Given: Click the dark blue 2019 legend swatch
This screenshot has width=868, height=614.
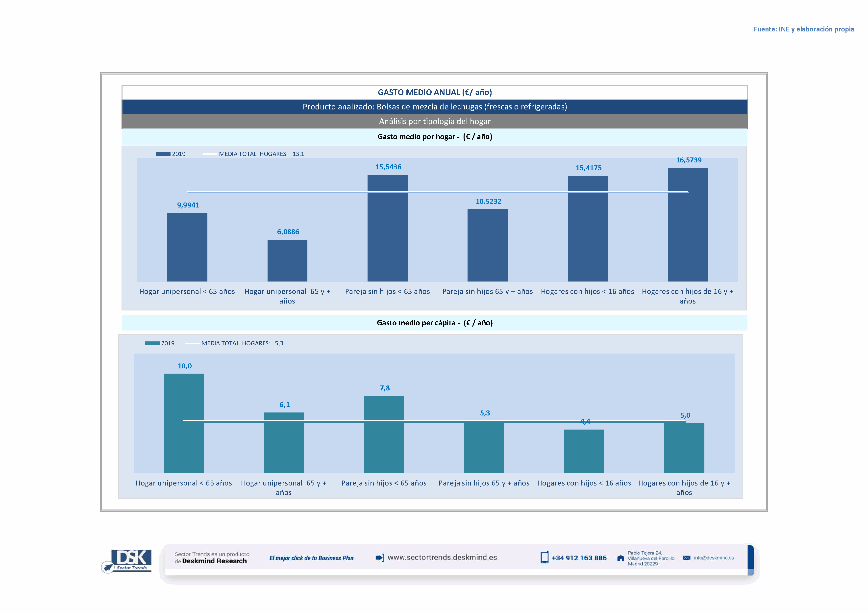Looking at the screenshot, I should pos(163,154).
